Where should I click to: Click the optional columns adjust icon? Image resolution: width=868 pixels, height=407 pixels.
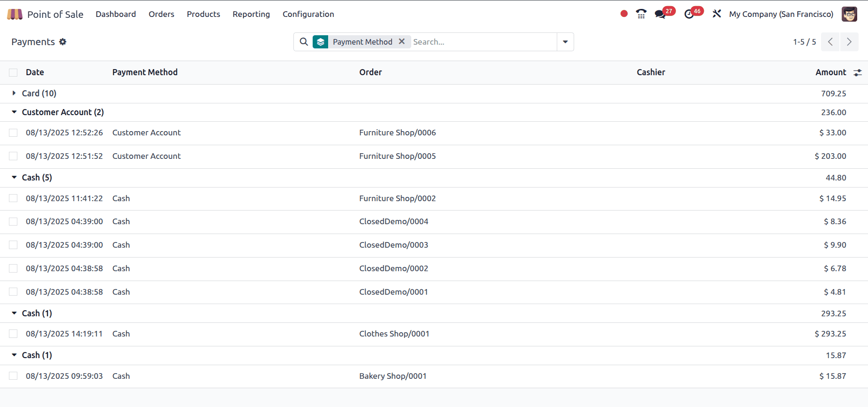pyautogui.click(x=858, y=72)
